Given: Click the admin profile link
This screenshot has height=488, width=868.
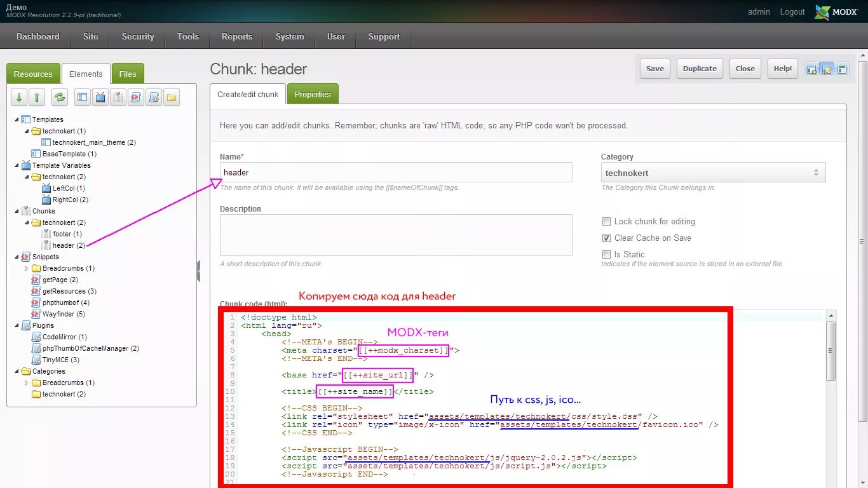Looking at the screenshot, I should pos(759,12).
